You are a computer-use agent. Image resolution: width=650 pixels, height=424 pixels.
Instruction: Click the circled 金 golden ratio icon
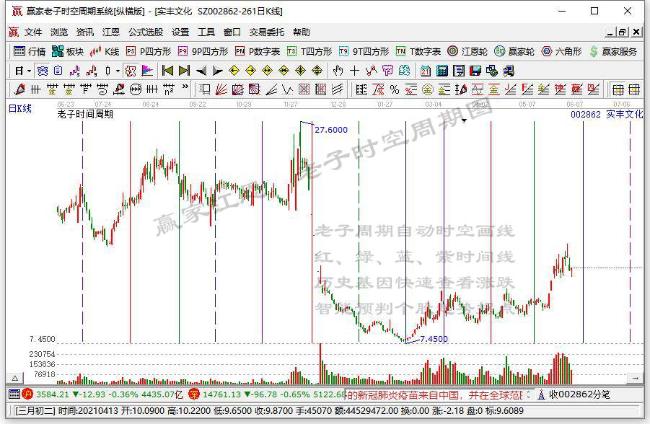point(427,89)
